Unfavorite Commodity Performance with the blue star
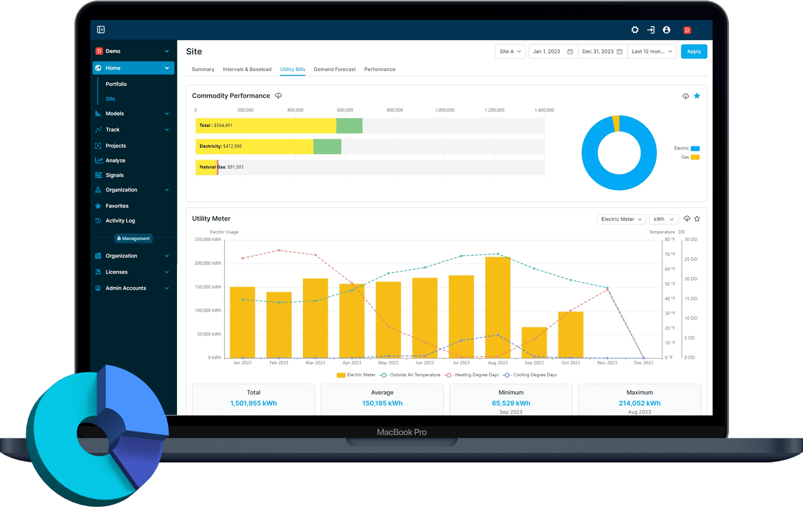The image size is (803, 532). [x=697, y=96]
